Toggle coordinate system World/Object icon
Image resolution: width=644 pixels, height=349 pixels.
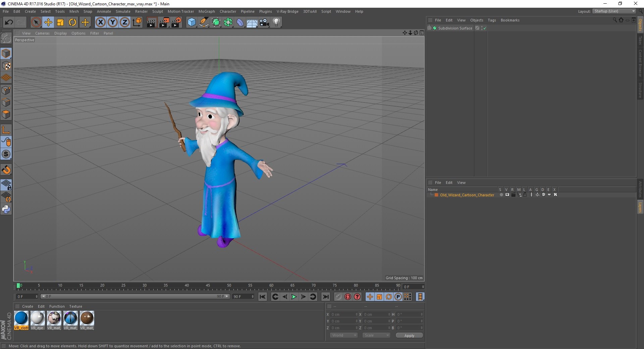137,22
